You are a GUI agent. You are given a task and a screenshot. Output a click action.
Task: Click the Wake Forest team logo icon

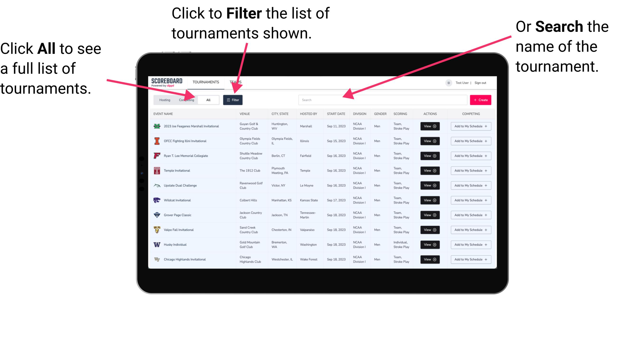point(156,259)
